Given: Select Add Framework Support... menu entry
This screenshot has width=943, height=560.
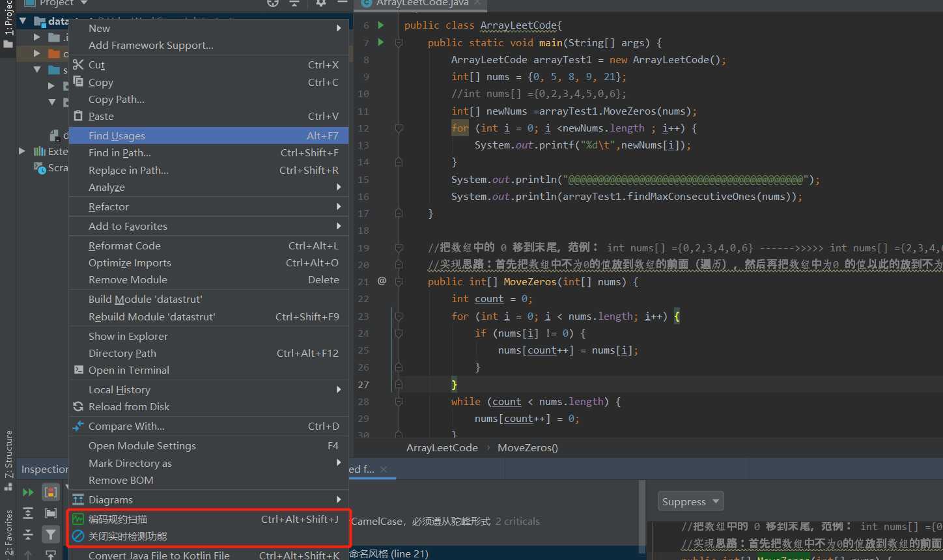Looking at the screenshot, I should click(x=209, y=45).
